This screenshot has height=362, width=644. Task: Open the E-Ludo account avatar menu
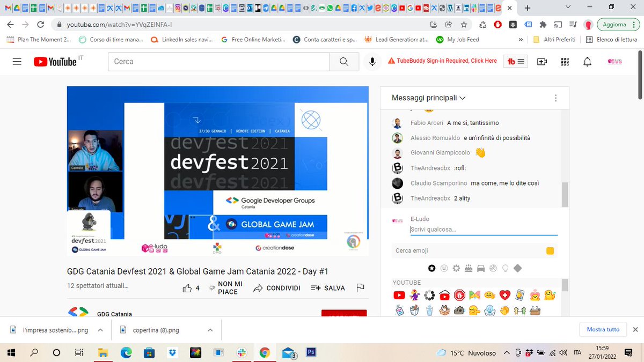pyautogui.click(x=614, y=62)
